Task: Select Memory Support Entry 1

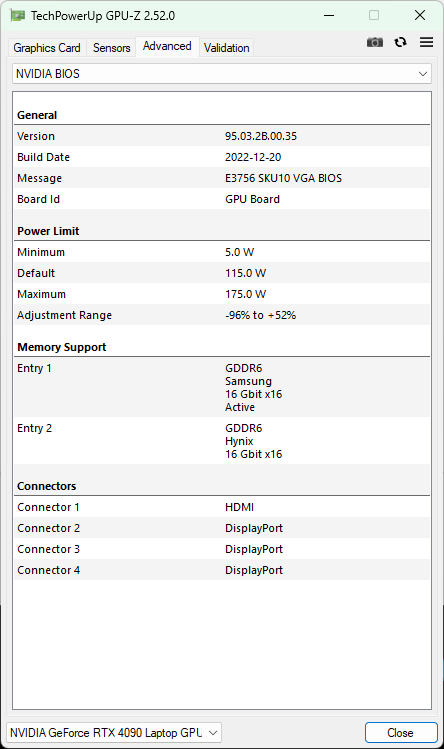Action: (222, 387)
